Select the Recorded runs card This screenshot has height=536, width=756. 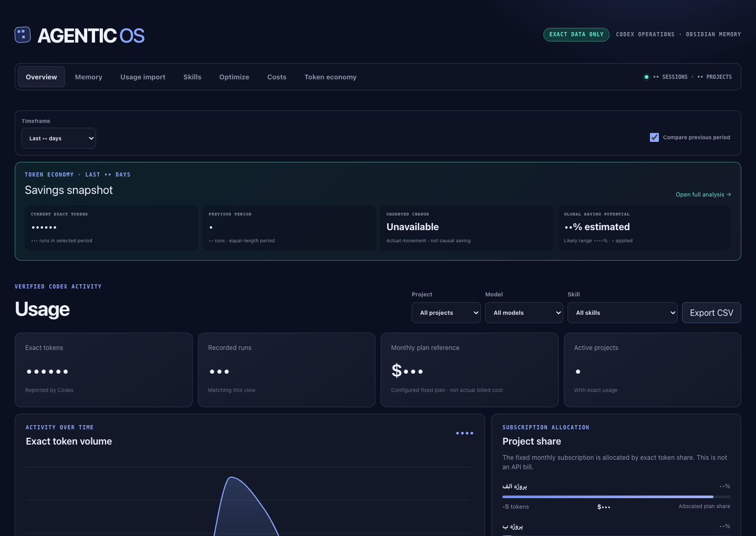(x=287, y=370)
